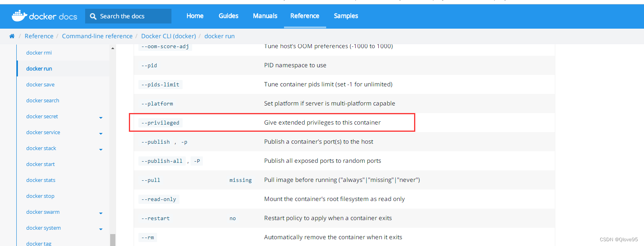Click the --rm option code
Image resolution: width=644 pixels, height=246 pixels.
point(148,237)
